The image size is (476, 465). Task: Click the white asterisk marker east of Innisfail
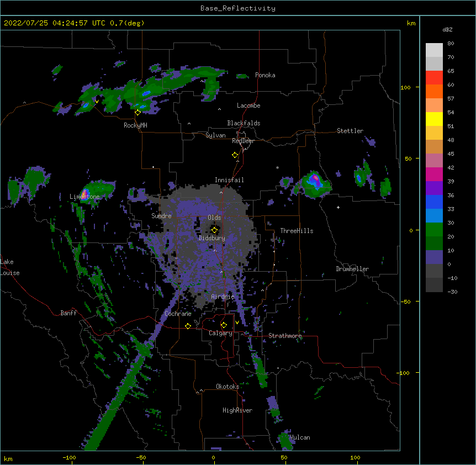277,167
